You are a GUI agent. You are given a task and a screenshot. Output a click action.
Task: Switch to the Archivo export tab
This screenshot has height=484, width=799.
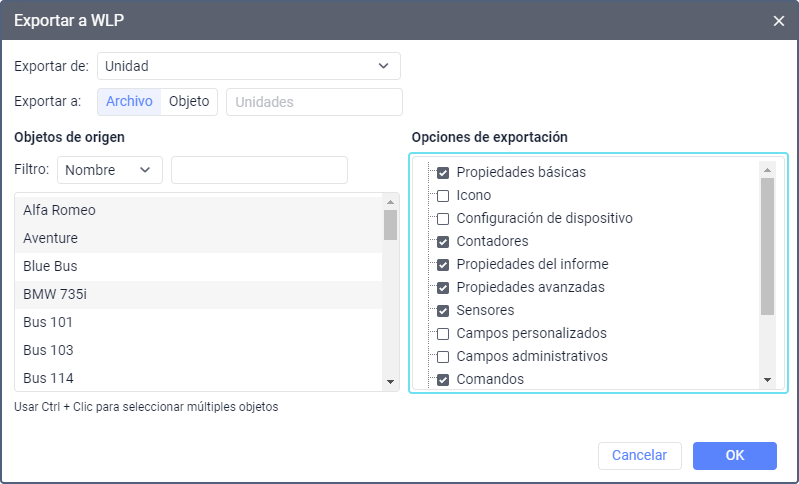pyautogui.click(x=129, y=102)
